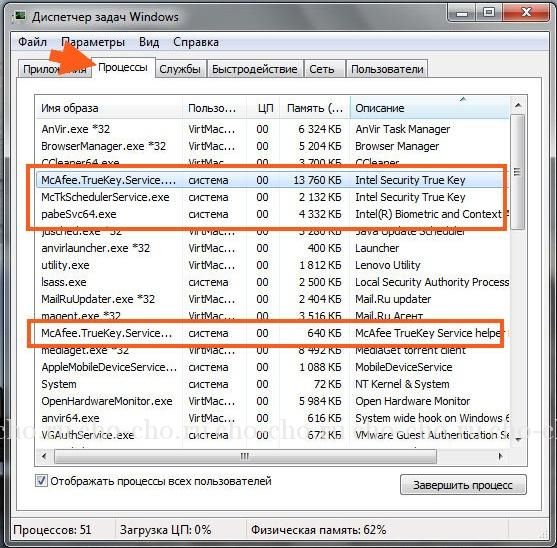Select the AppleMobileDeviceService process

tap(272, 367)
